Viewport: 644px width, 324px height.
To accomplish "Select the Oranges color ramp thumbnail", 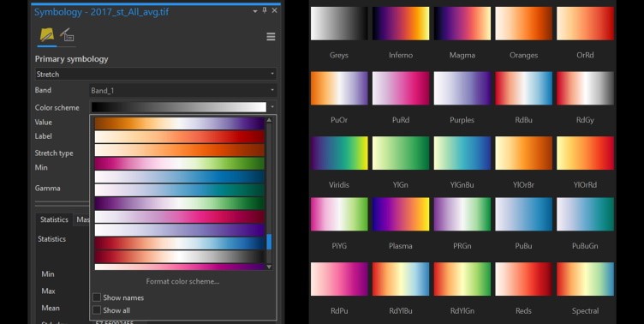I will pos(523,23).
